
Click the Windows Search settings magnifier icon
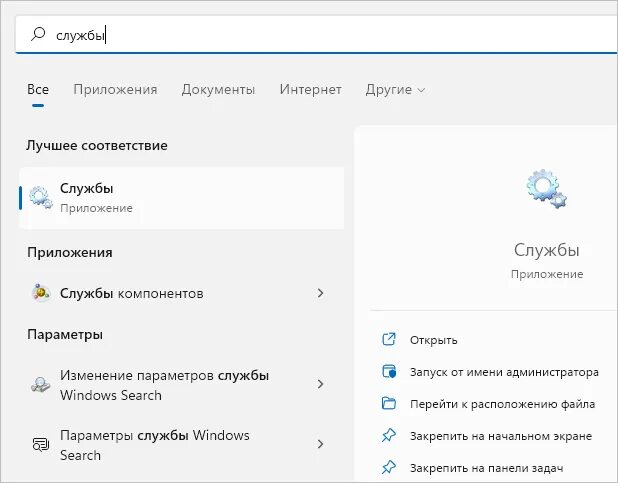coord(41,384)
